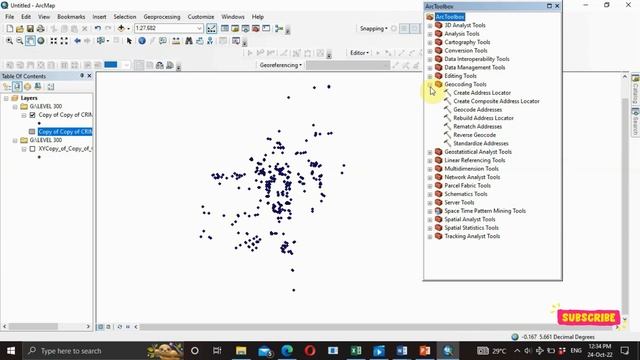Viewport: 640px width, 360px height.
Task: Open the Bookmarks menu
Action: coord(71,17)
